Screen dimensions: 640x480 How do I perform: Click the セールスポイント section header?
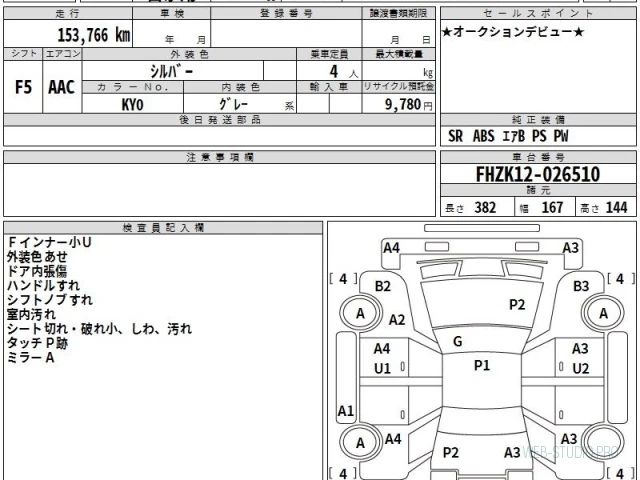(x=538, y=13)
